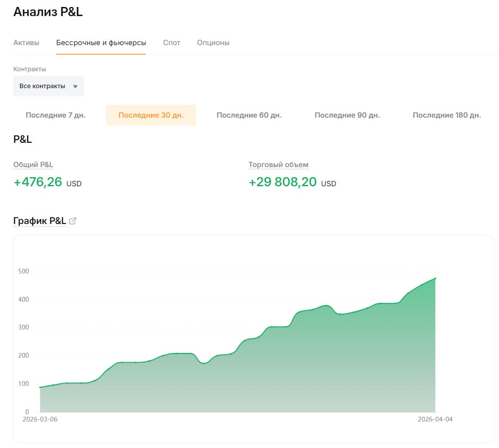499x448 pixels.
Task: Open the external link icon beside График P&L
Action: [73, 221]
